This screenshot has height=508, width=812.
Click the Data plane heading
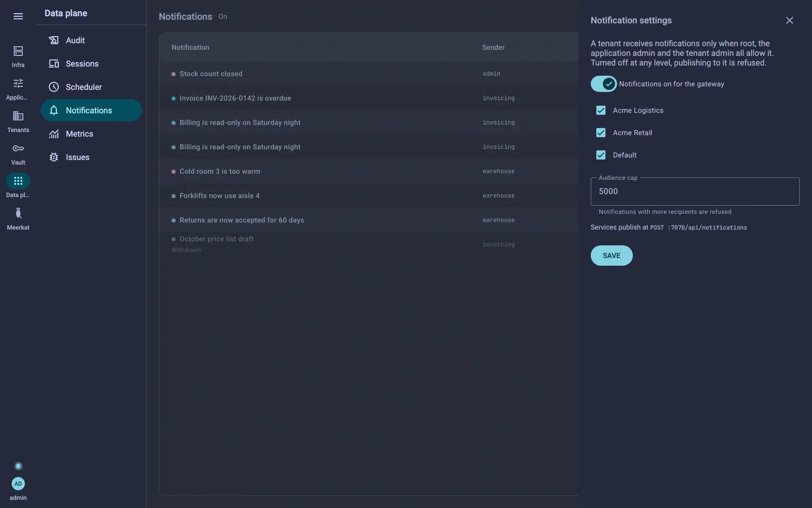point(66,13)
